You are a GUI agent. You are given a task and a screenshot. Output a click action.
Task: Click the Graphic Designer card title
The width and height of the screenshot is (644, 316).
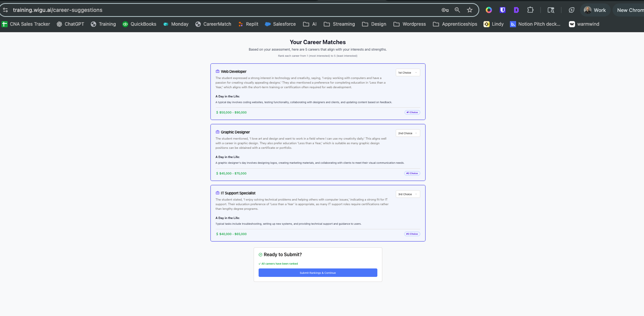tap(235, 132)
